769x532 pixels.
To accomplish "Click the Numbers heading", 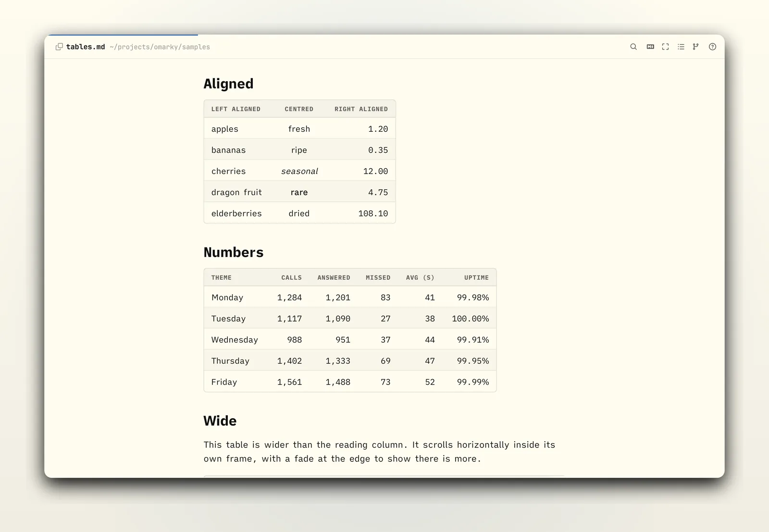I will pyautogui.click(x=234, y=252).
